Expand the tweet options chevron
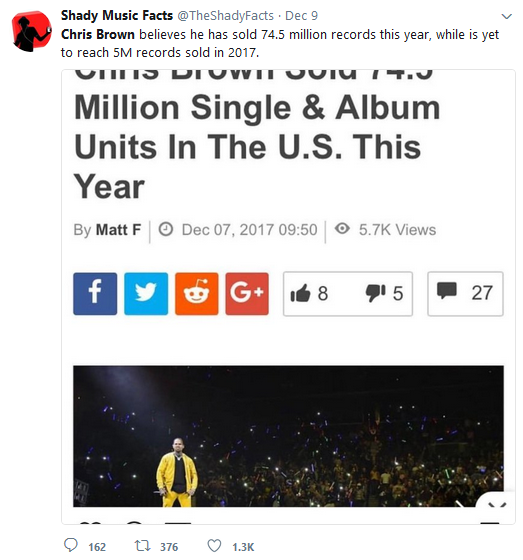523x560 pixels. click(507, 16)
